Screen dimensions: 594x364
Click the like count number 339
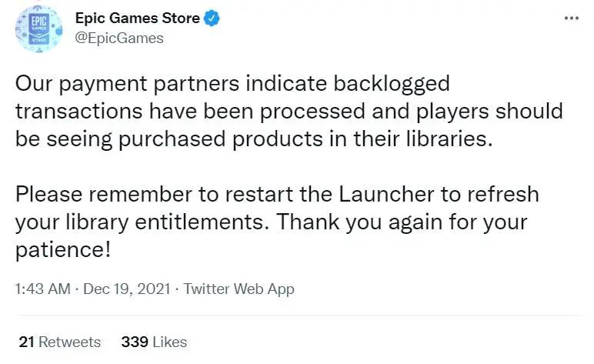coord(134,342)
